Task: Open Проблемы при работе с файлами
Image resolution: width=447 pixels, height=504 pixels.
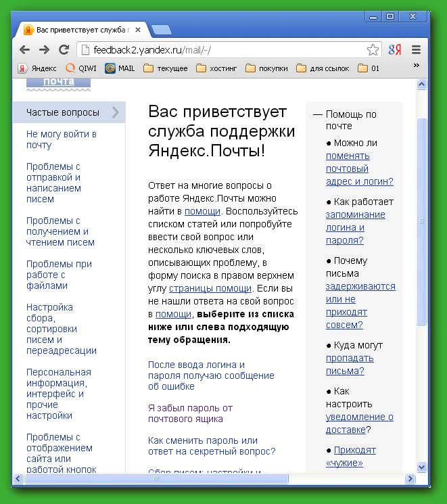Action: point(59,275)
